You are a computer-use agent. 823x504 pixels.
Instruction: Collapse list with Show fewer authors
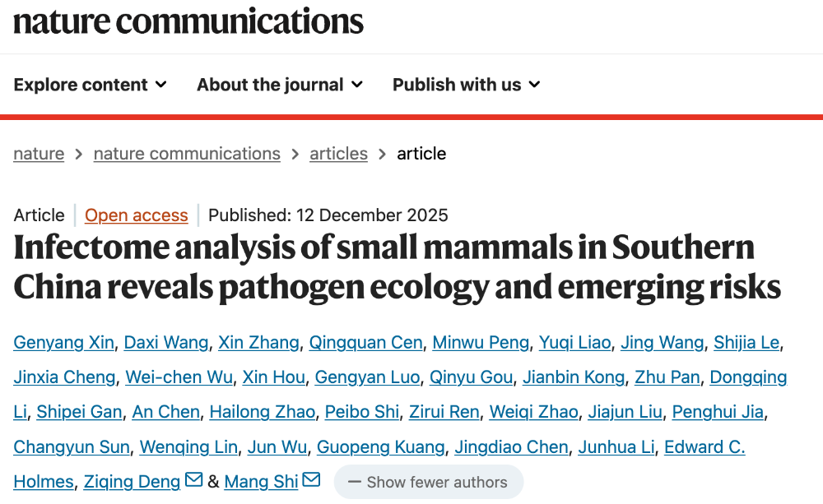[428, 483]
